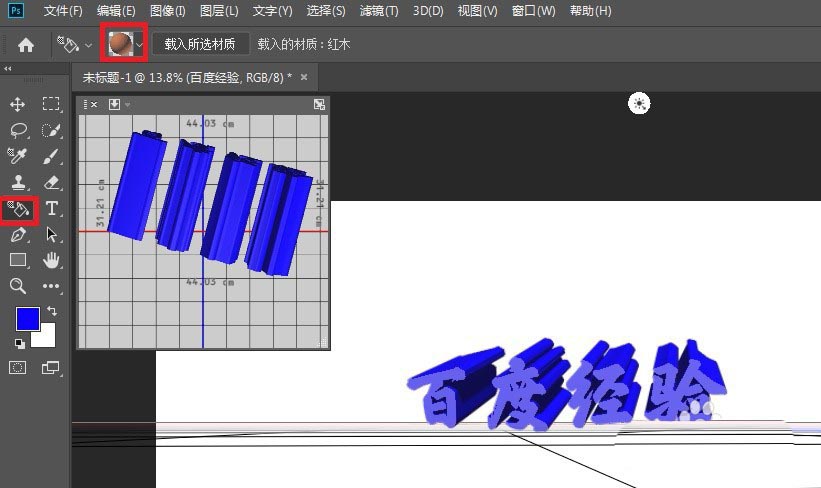
Task: Open the 滤镜(T) menu
Action: 379,11
